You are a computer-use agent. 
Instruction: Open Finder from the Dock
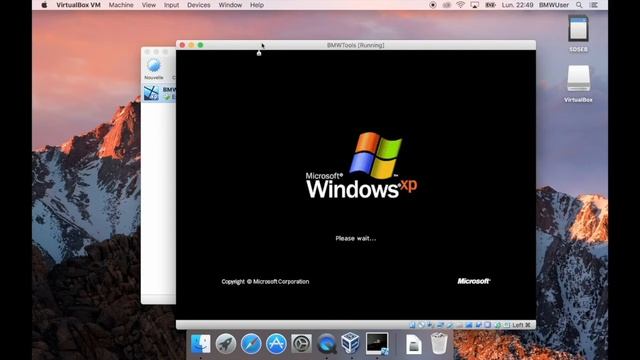coord(200,344)
